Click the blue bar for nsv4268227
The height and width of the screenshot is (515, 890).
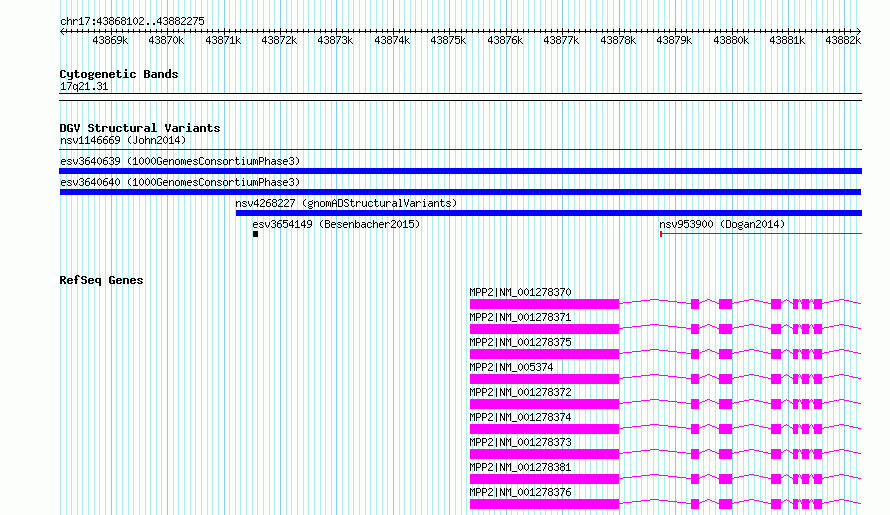coord(549,213)
